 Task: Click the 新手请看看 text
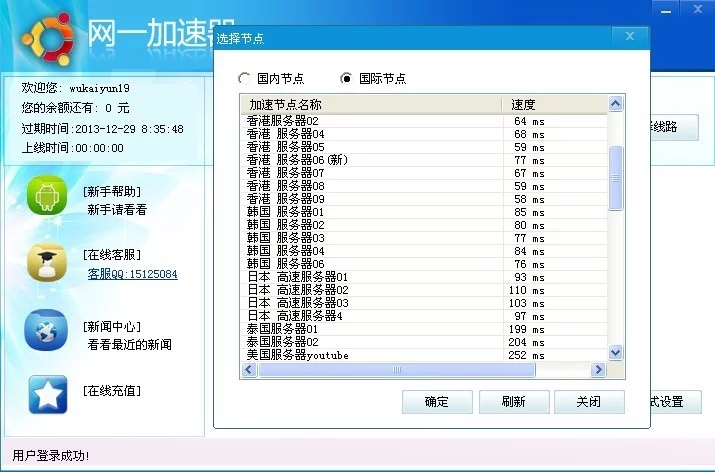tap(117, 210)
